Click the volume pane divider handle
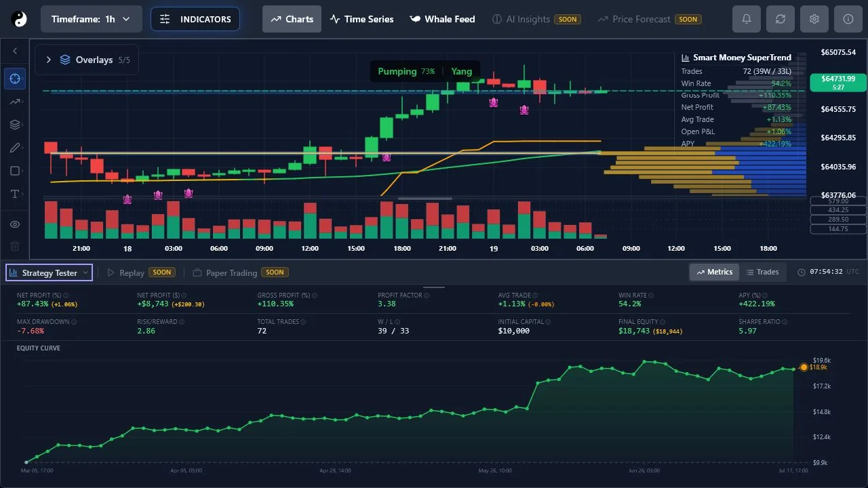This screenshot has height=488, width=868. pyautogui.click(x=425, y=199)
